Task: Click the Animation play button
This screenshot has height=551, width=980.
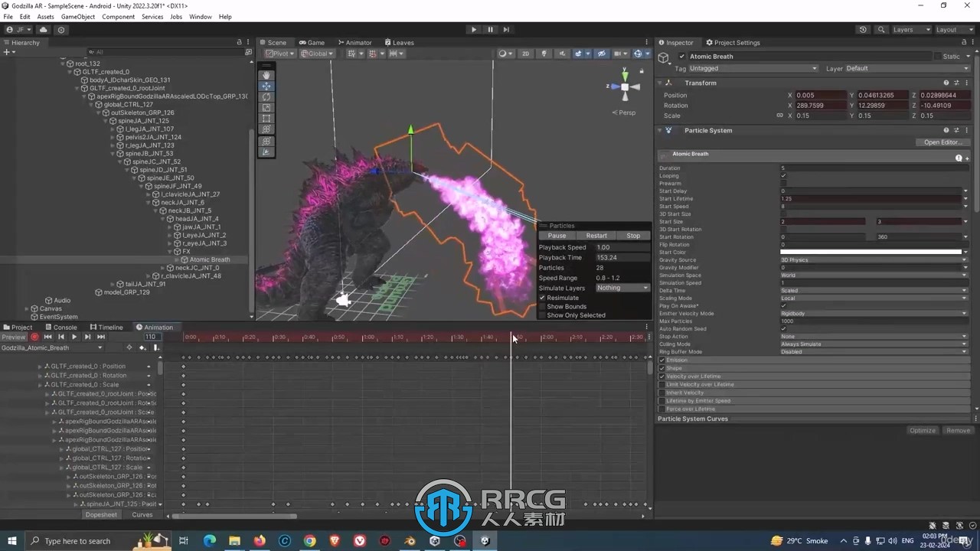Action: (74, 337)
